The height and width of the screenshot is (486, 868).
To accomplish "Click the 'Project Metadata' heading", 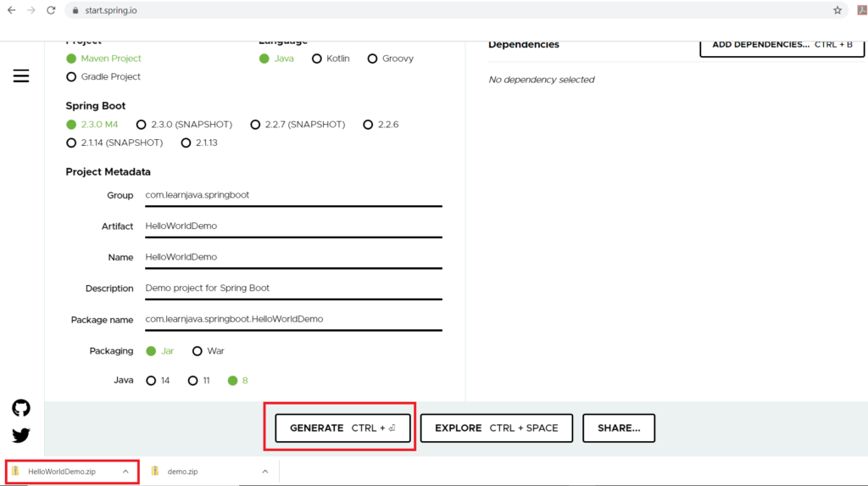I will coord(108,172).
